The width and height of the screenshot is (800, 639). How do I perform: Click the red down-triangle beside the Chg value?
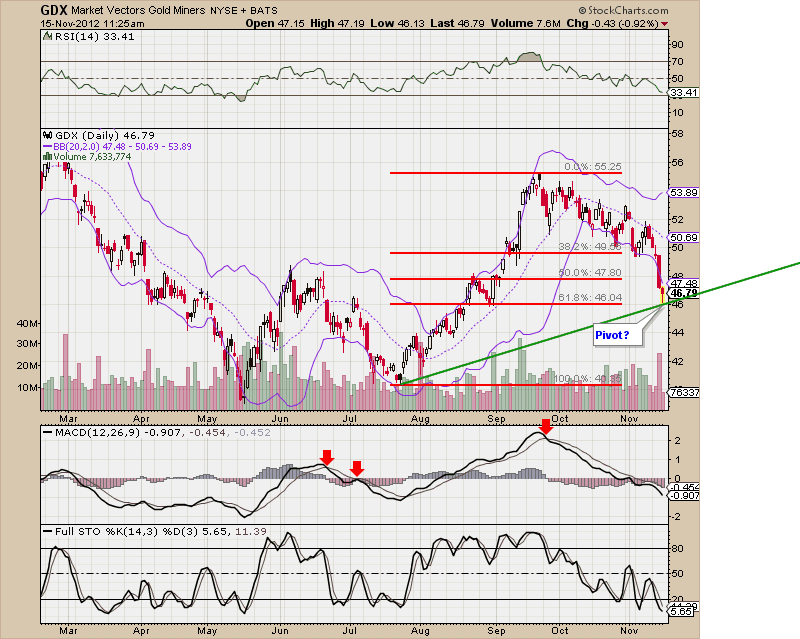tap(664, 23)
